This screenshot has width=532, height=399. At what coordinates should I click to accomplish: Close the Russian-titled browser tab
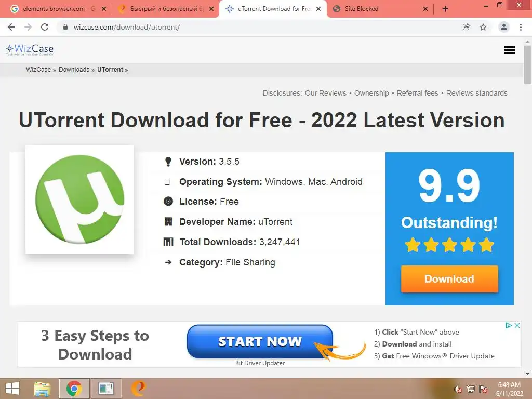tap(211, 9)
